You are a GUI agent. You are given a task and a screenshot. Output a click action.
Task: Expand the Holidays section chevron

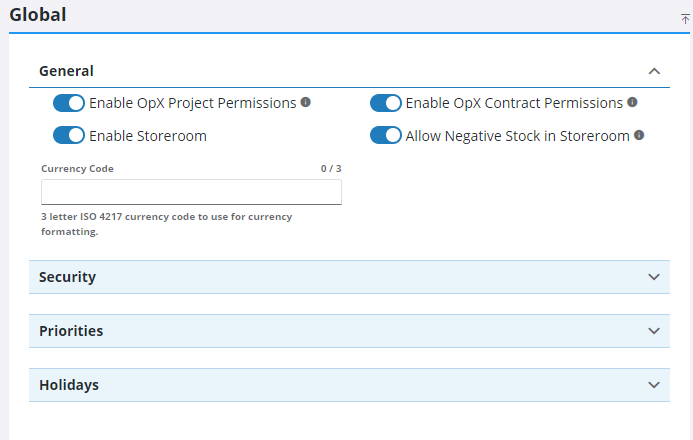pyautogui.click(x=654, y=385)
